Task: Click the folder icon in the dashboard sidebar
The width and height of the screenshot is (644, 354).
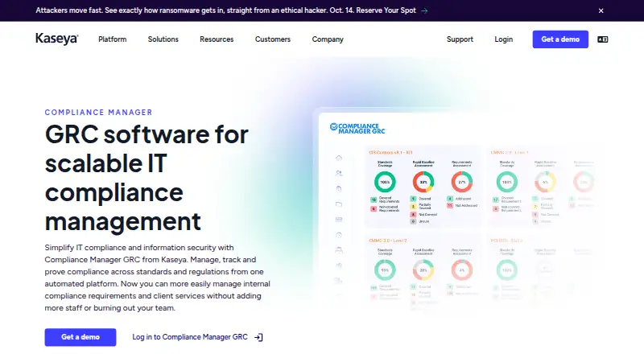Action: [339, 204]
